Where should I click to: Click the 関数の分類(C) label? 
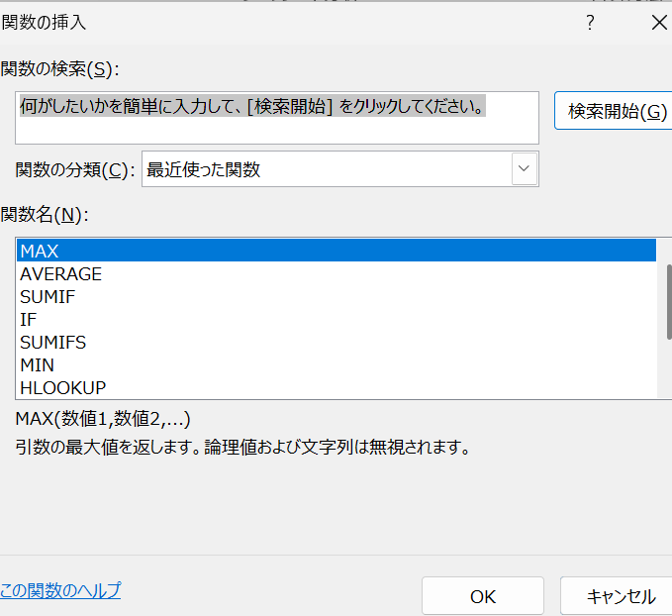(73, 169)
